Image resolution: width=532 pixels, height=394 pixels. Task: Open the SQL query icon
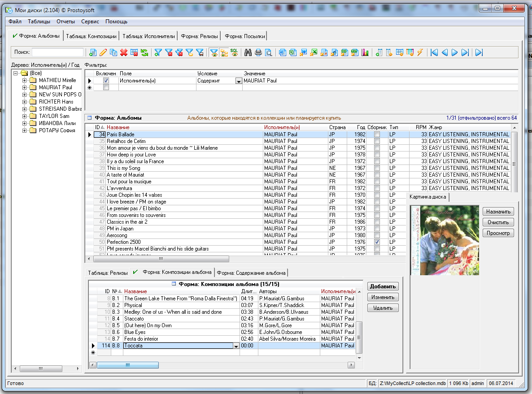(234, 52)
